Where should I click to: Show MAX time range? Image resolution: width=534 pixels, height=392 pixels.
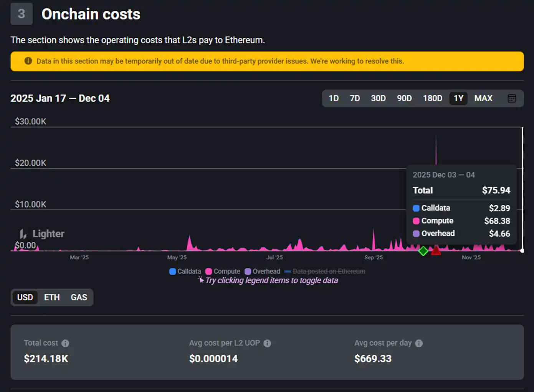click(483, 99)
